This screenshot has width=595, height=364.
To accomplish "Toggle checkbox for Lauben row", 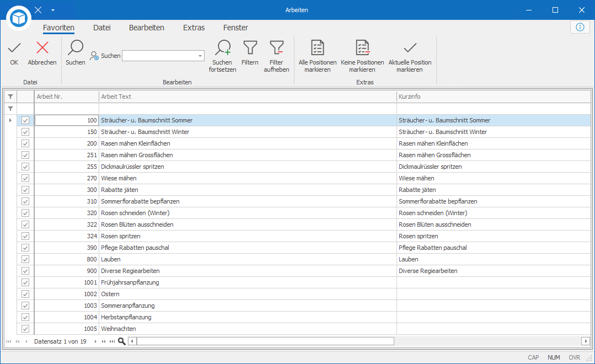I will click(x=25, y=259).
